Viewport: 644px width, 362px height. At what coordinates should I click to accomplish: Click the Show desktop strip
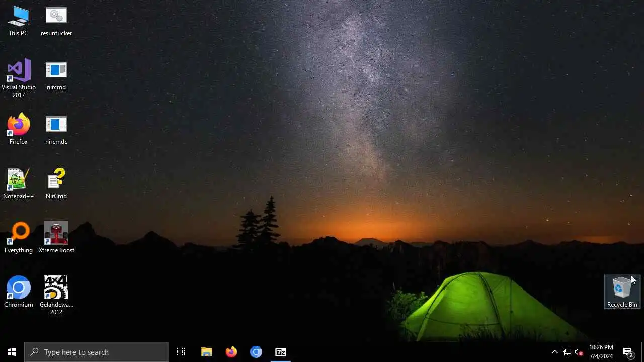click(x=642, y=352)
